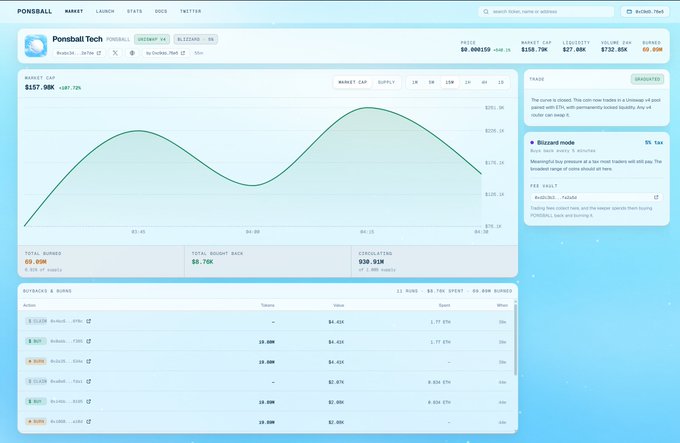Open token contract address external link icon
Screen dimensions: 680x443
99,53
